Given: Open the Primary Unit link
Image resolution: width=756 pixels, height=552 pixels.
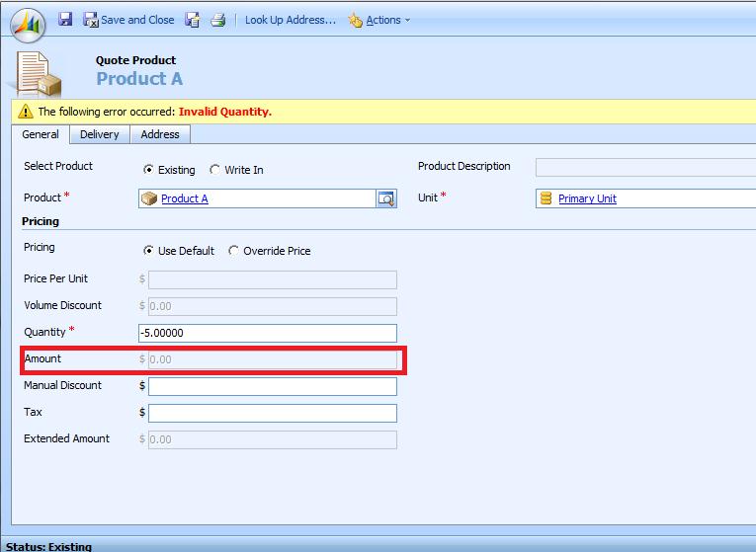Looking at the screenshot, I should tap(587, 198).
